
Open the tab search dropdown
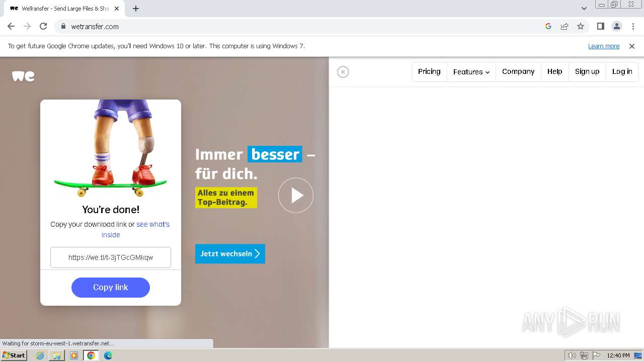pyautogui.click(x=584, y=9)
